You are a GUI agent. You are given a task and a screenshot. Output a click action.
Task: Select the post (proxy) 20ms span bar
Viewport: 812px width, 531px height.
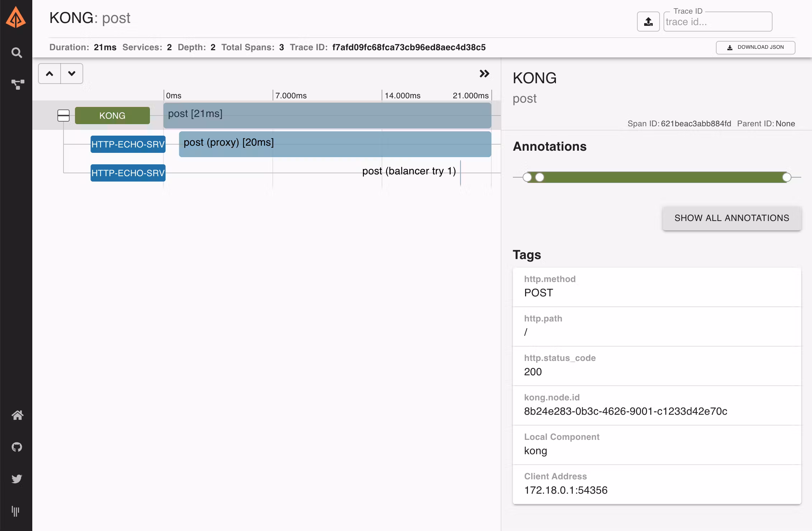335,144
